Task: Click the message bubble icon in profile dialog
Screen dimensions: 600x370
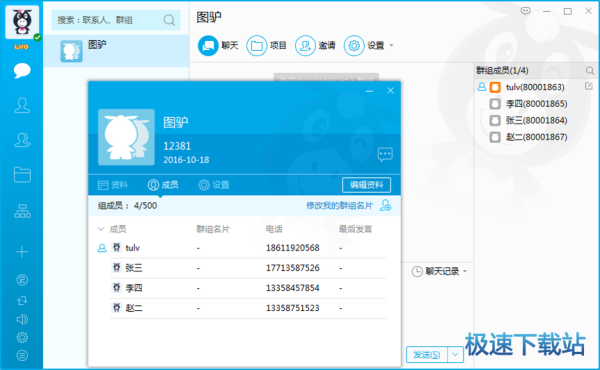Action: tap(385, 154)
